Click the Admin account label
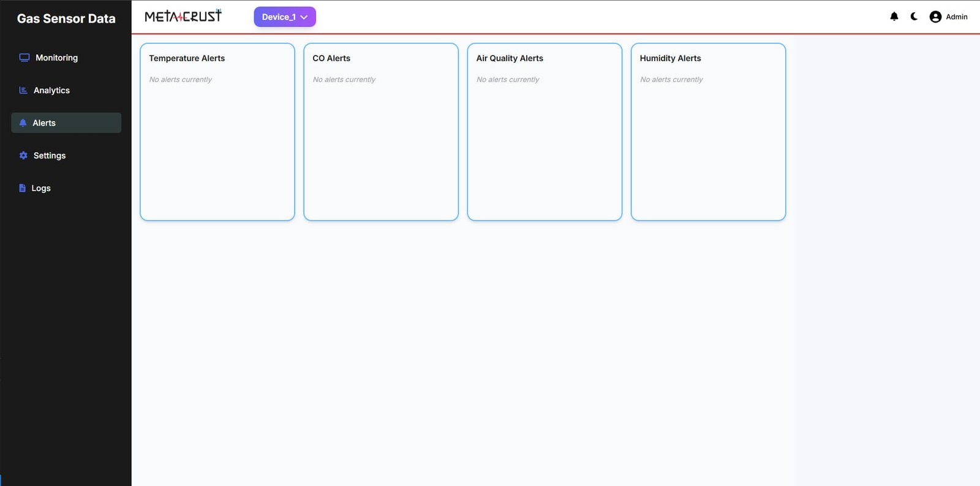This screenshot has height=486, width=980. (x=956, y=17)
